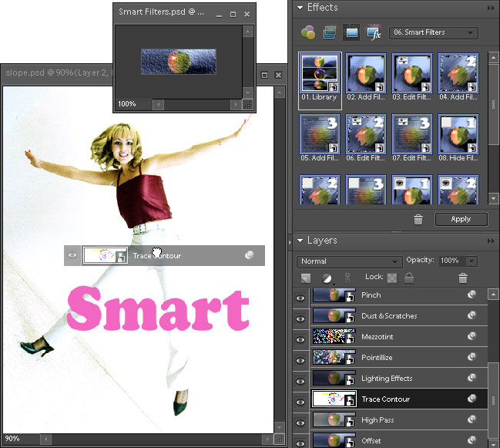Lock all with the padlock icon
This screenshot has height=448, width=500.
[x=409, y=278]
